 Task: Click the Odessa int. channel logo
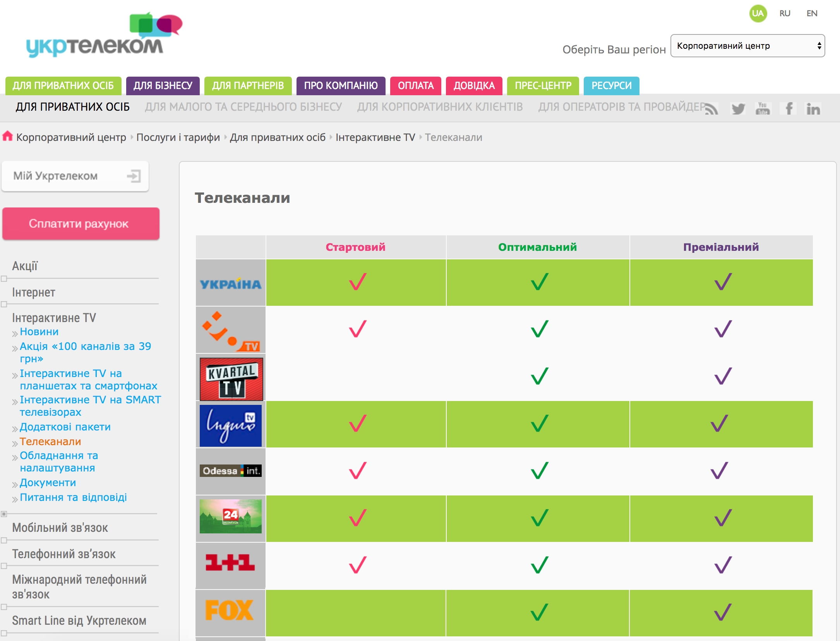(x=231, y=471)
